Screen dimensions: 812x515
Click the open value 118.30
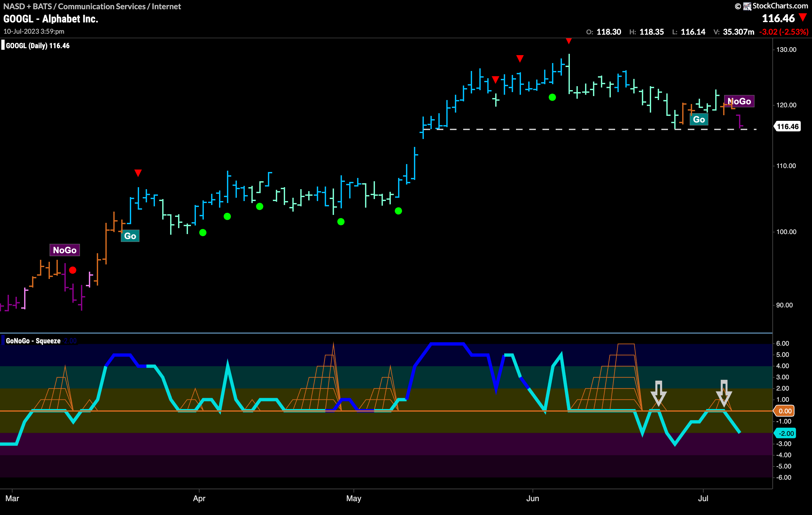(x=609, y=32)
